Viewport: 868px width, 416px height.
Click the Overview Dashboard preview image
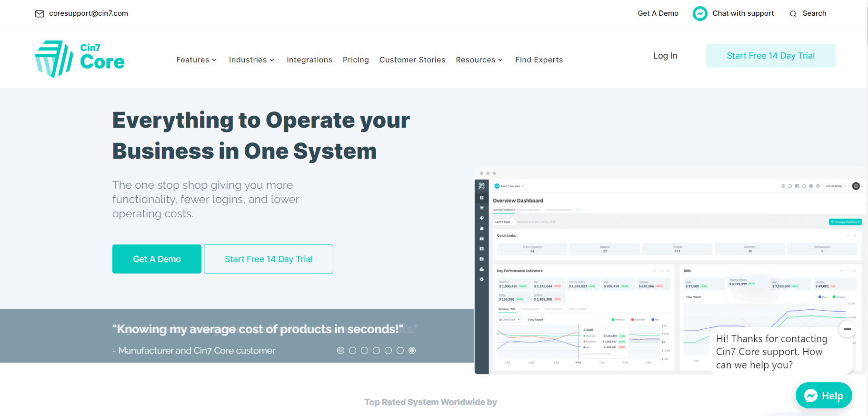coord(670,271)
